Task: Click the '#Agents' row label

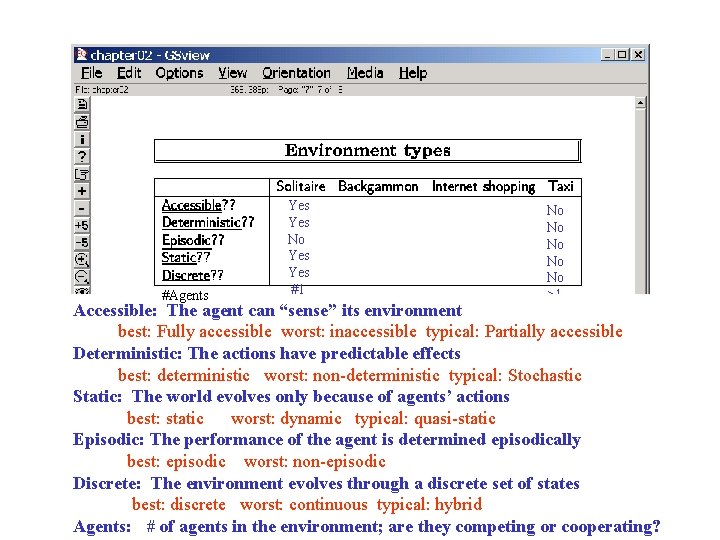Action: pyautogui.click(x=185, y=295)
